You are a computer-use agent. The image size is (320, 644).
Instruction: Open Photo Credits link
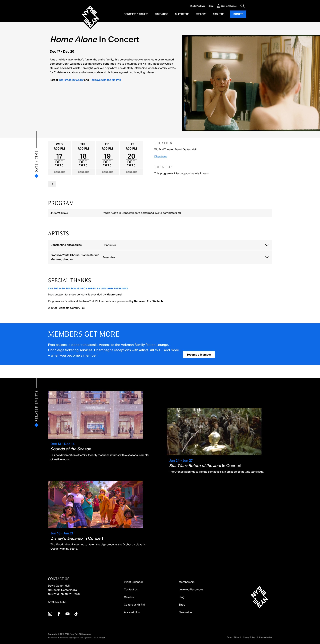pyautogui.click(x=265, y=637)
